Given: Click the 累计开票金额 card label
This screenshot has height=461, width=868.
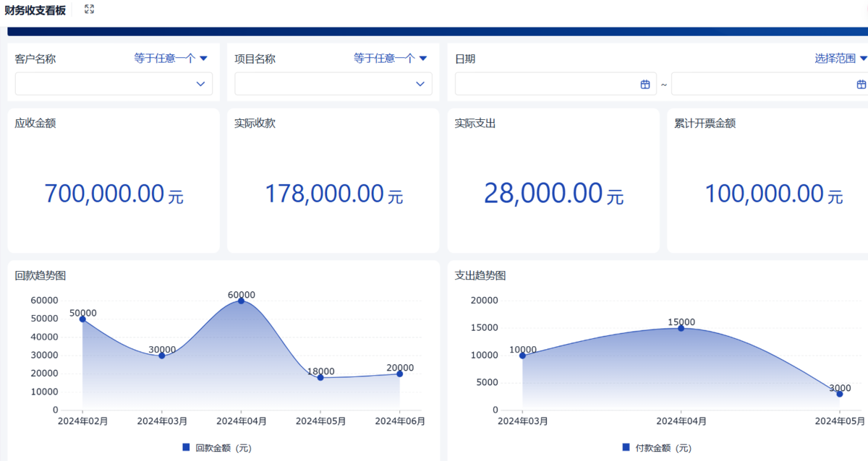Looking at the screenshot, I should coord(705,124).
